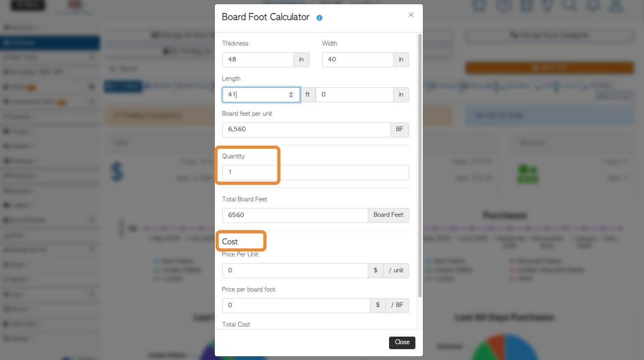
Task: Click the Board feet per unit field
Action: [306, 129]
